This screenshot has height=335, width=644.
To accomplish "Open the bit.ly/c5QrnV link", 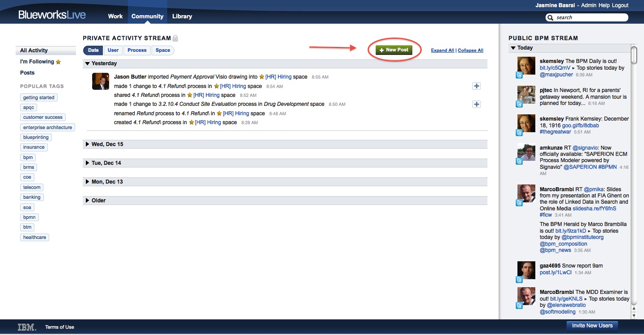I will pos(555,68).
